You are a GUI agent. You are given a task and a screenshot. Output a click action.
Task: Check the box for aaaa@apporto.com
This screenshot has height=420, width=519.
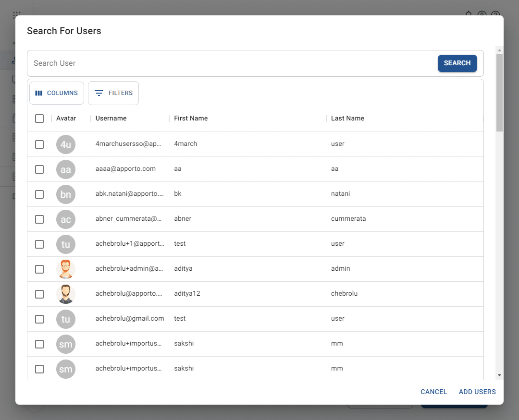click(39, 169)
